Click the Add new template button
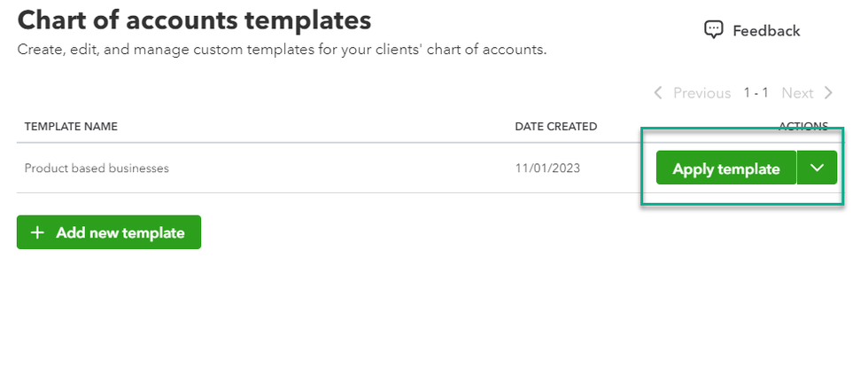This screenshot has height=383, width=868. pos(109,233)
